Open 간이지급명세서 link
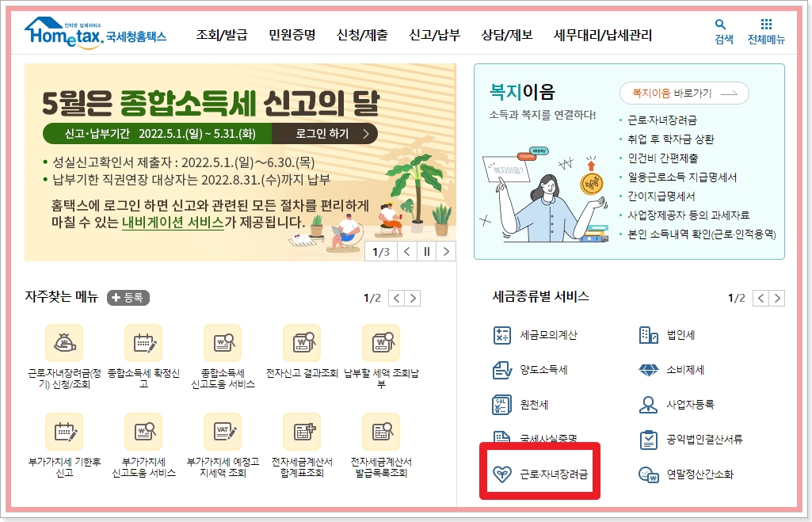Image resolution: width=812 pixels, height=522 pixels. point(661,196)
